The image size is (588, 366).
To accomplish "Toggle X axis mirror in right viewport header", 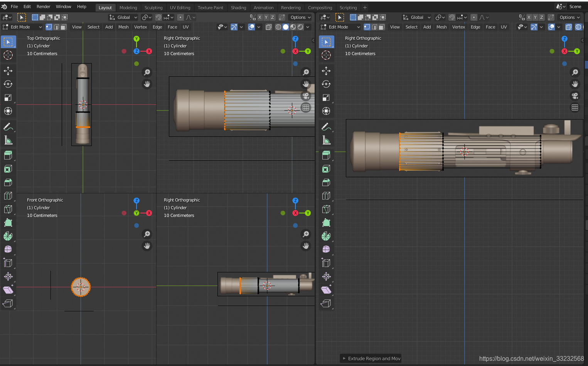I will point(529,17).
